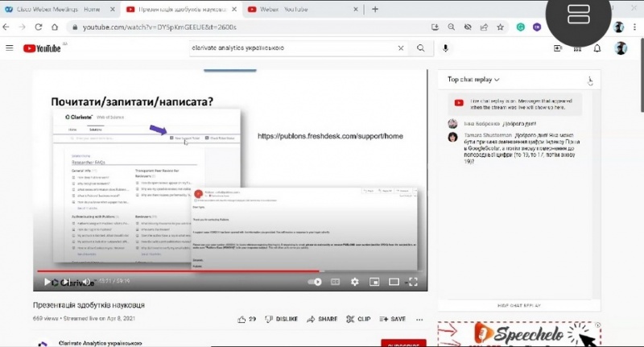Open the YouTube guide hamburger menu
644x347 pixels.
[x=10, y=48]
